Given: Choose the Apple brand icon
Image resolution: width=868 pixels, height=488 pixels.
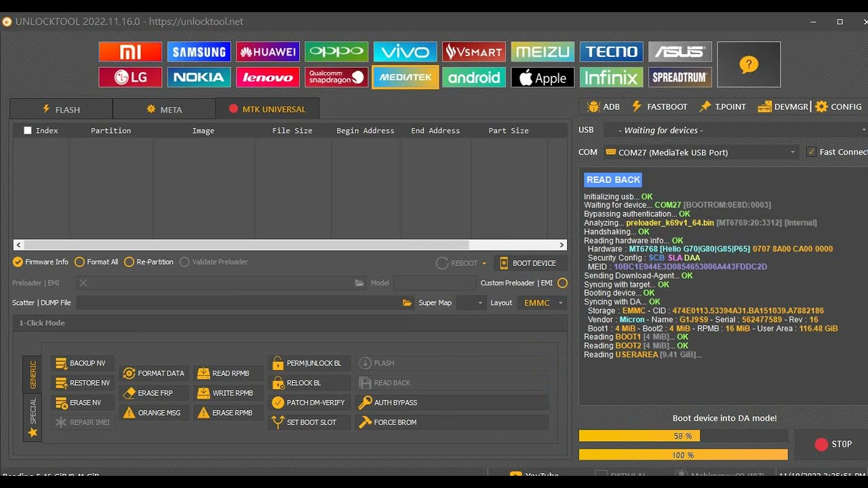Looking at the screenshot, I should (x=542, y=77).
